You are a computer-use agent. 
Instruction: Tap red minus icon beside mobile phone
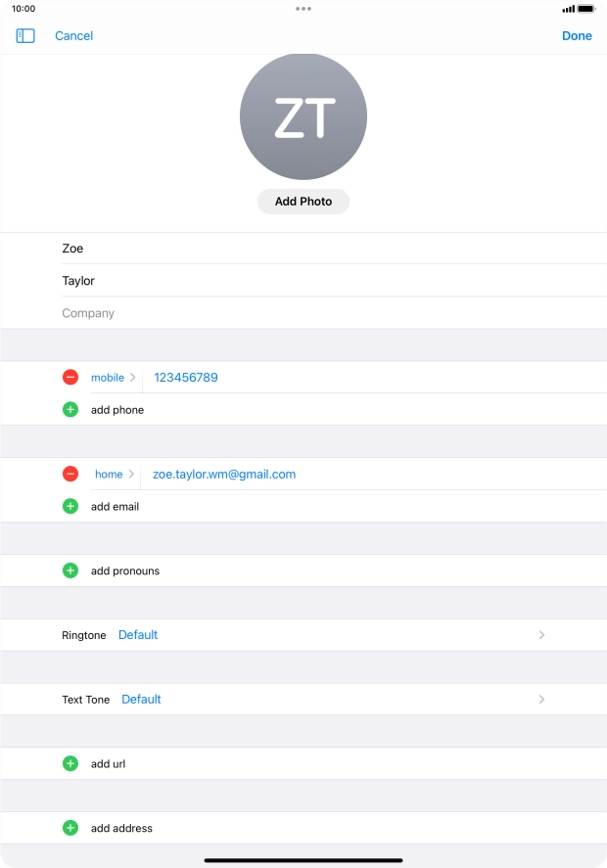[70, 378]
